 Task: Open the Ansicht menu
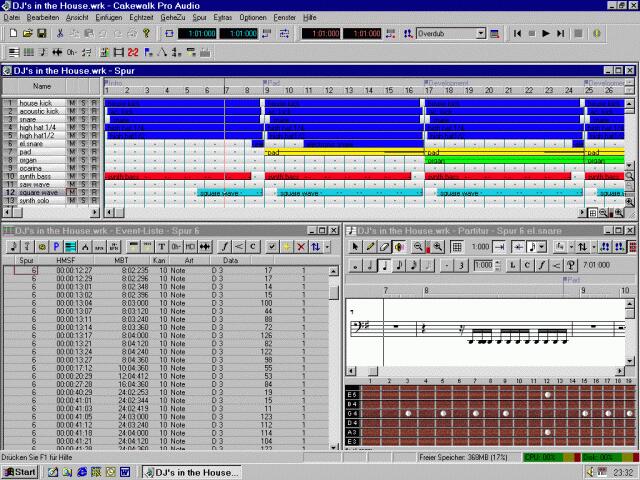pos(77,18)
